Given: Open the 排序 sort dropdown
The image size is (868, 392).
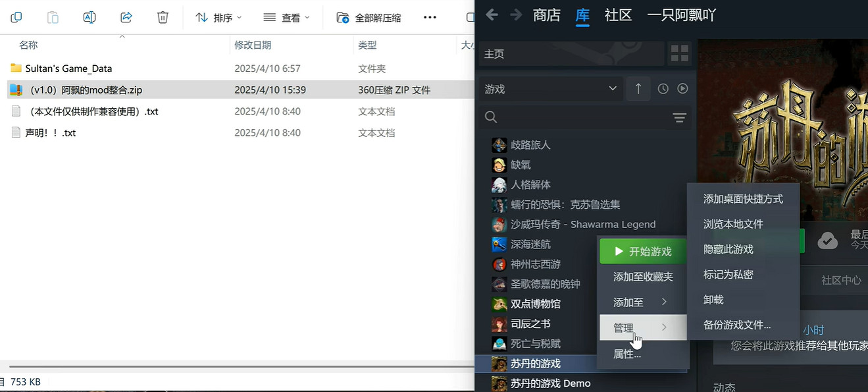Looking at the screenshot, I should pos(218,17).
